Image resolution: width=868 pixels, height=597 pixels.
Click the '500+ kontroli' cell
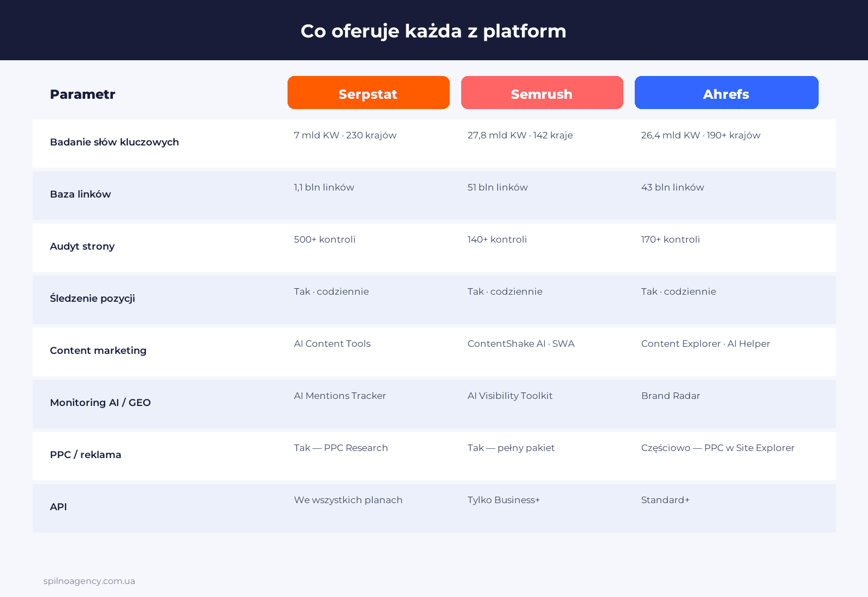click(325, 239)
